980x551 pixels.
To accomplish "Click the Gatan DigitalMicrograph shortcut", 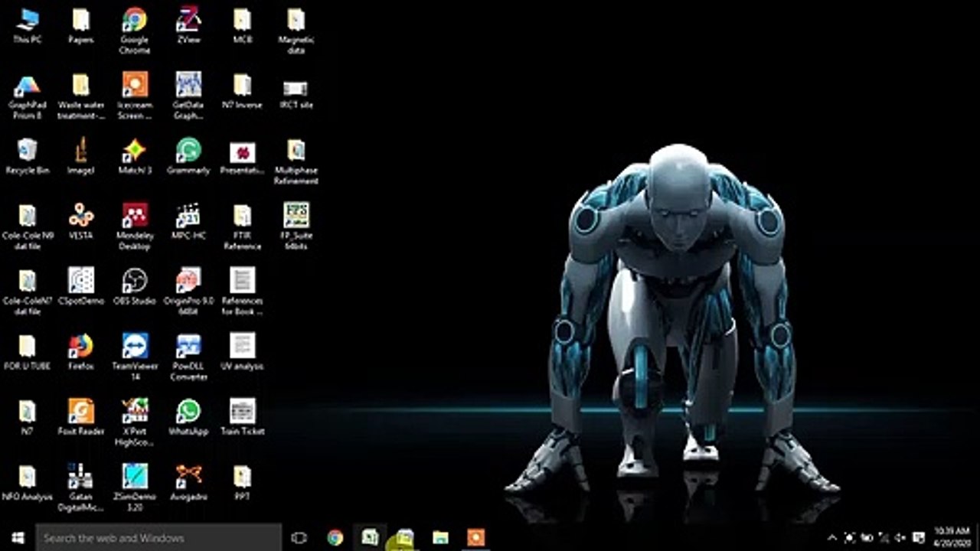I will [x=81, y=487].
